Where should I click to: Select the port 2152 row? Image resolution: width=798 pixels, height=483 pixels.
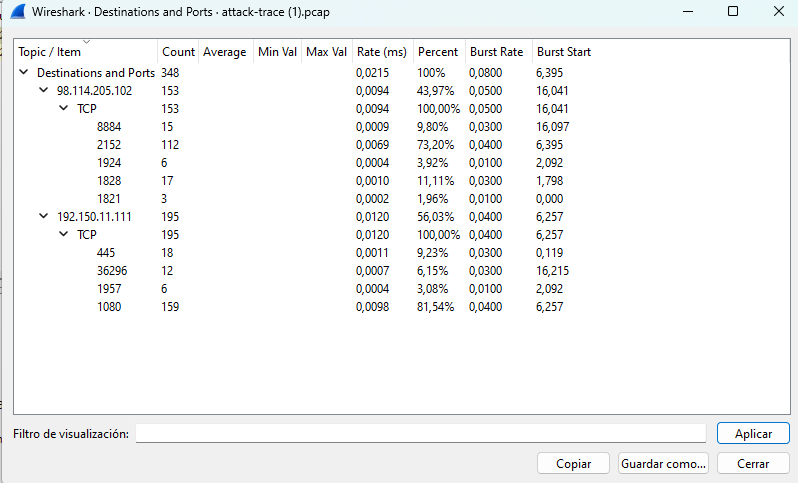[109, 145]
